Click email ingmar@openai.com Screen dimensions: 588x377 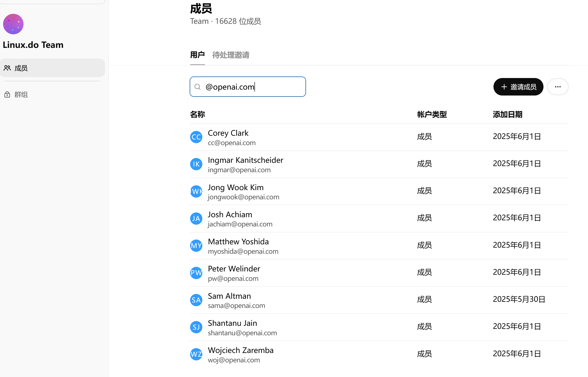click(239, 170)
